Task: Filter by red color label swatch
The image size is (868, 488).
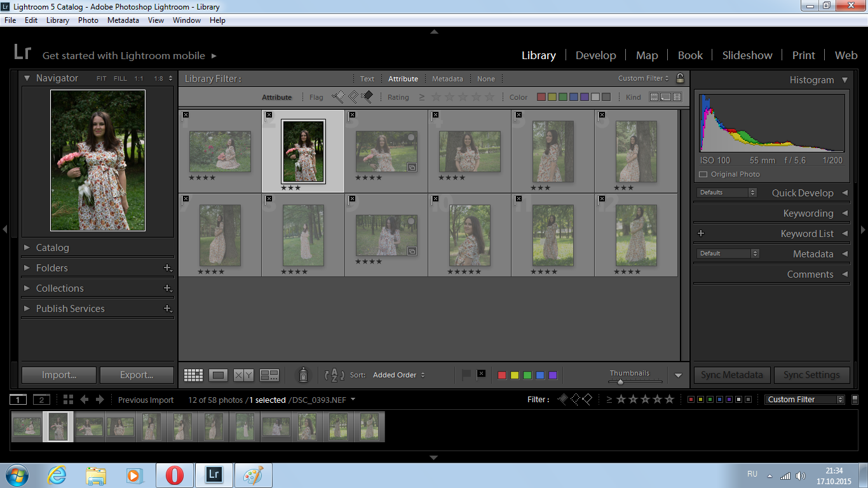Action: tap(541, 97)
